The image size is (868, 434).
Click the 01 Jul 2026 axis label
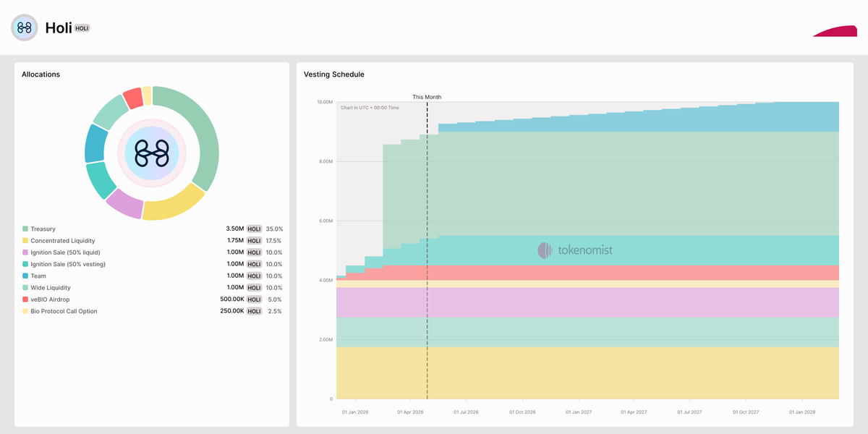point(466,412)
